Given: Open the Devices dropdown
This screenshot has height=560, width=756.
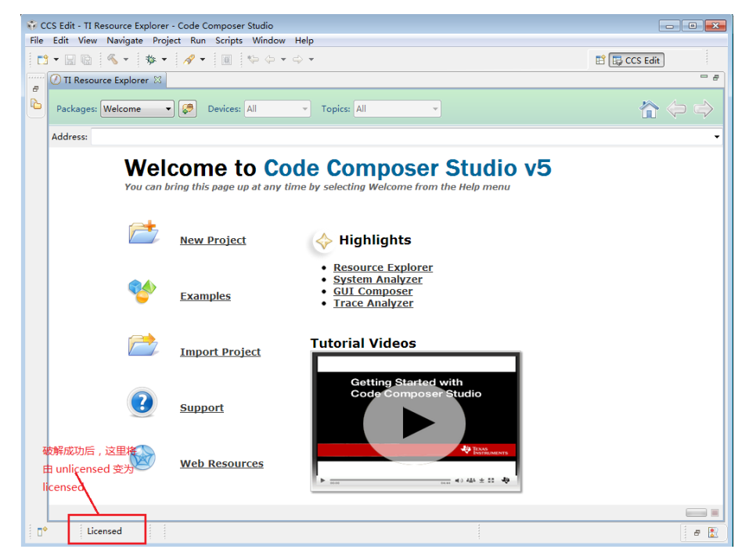Looking at the screenshot, I should pos(277,109).
